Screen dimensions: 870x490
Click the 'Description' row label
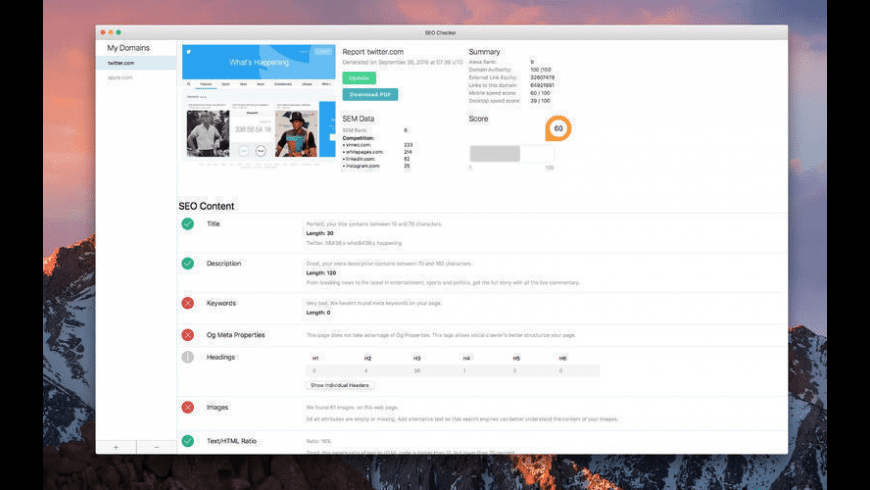(x=224, y=264)
